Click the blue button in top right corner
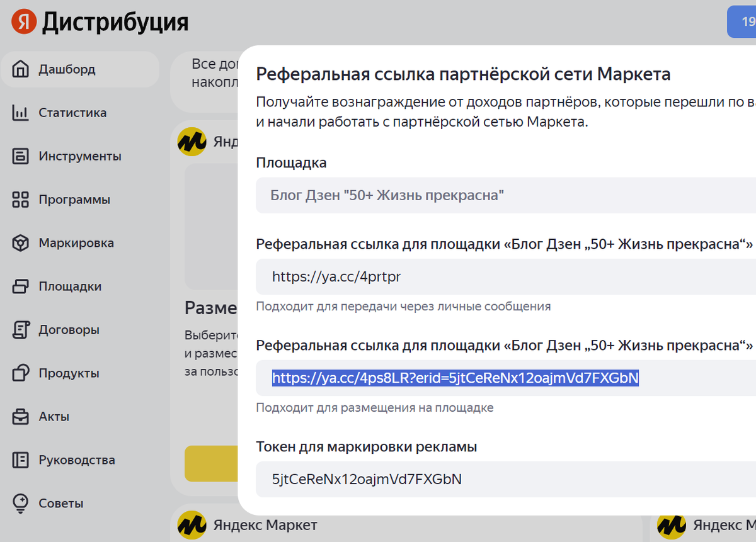Screen dimensions: 756x542 tap(742, 22)
